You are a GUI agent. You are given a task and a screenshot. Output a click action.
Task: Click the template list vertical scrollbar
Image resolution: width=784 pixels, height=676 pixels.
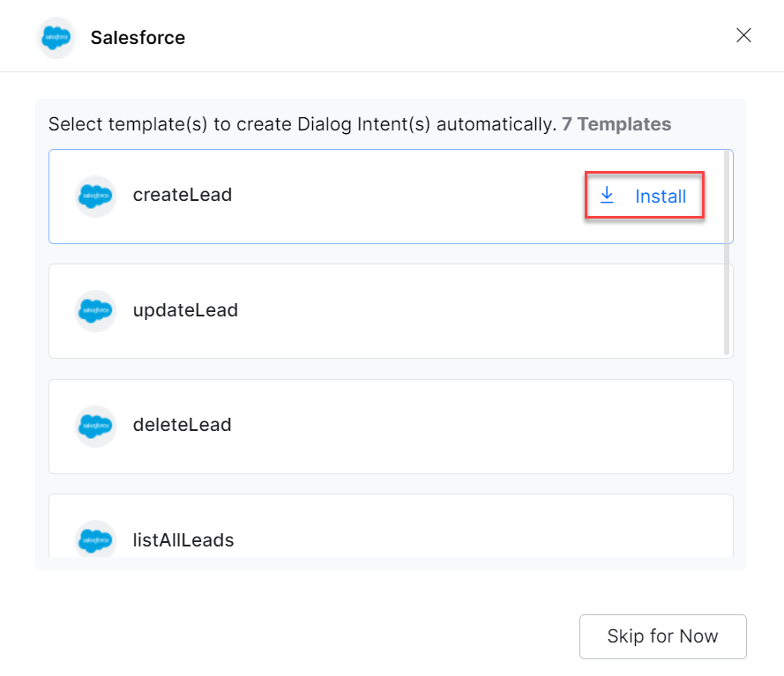727,256
